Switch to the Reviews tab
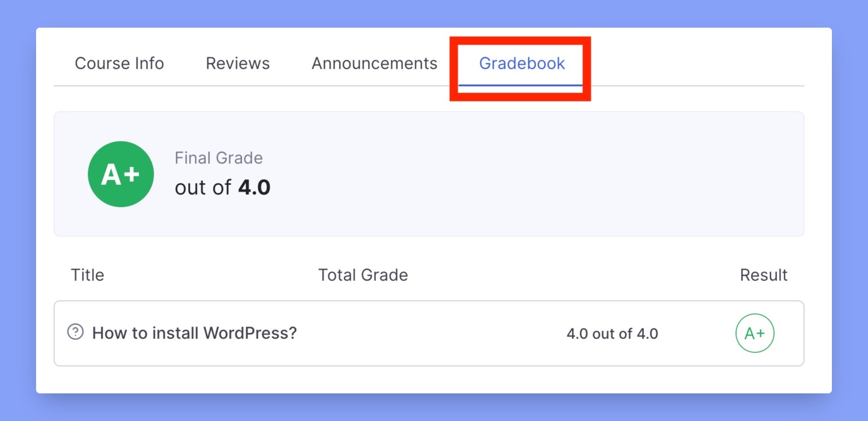 pyautogui.click(x=238, y=63)
